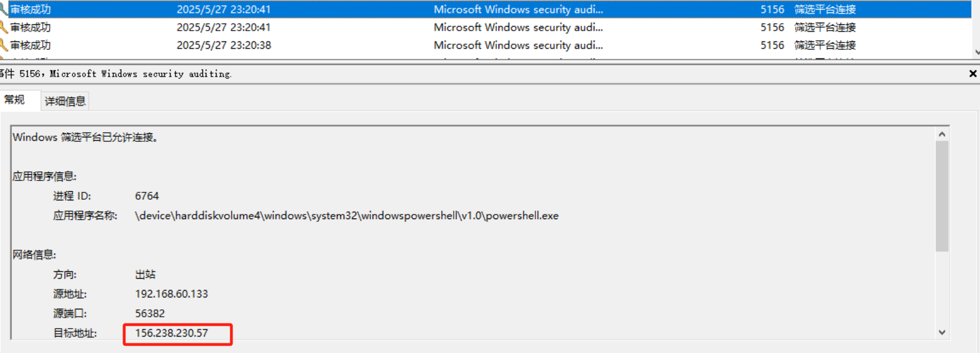The height and width of the screenshot is (353, 980).
Task: Click the process ID value 6764
Action: pos(147,196)
